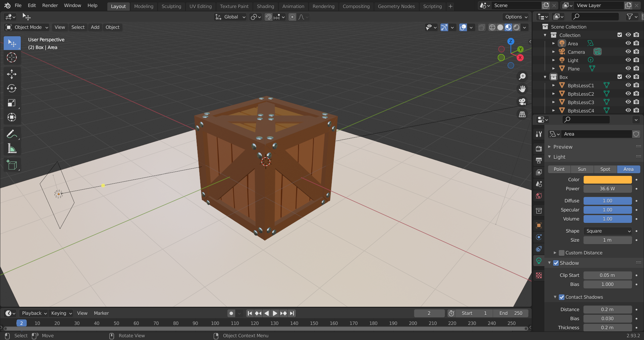Viewport: 644px width, 340px height.
Task: Activate the Rotate tool
Action: 12,89
